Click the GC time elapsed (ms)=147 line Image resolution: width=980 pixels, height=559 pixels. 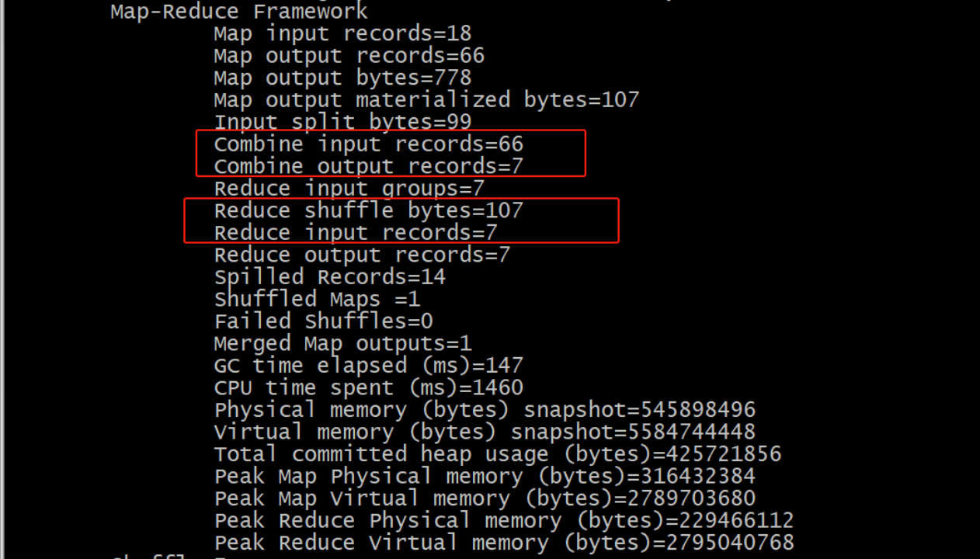pos(368,366)
